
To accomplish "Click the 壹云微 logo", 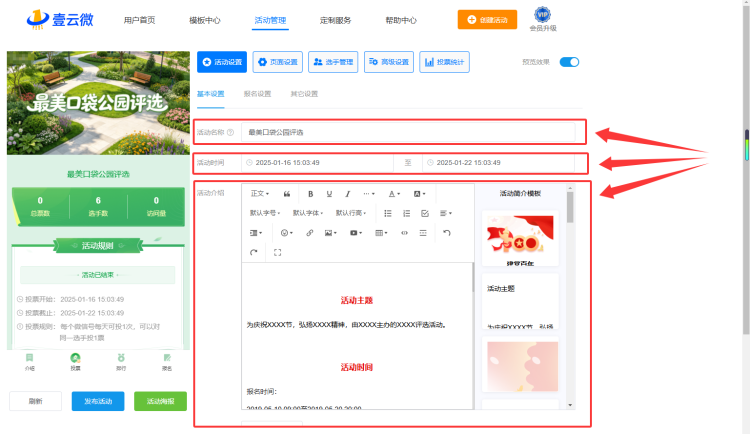I will [x=60, y=20].
